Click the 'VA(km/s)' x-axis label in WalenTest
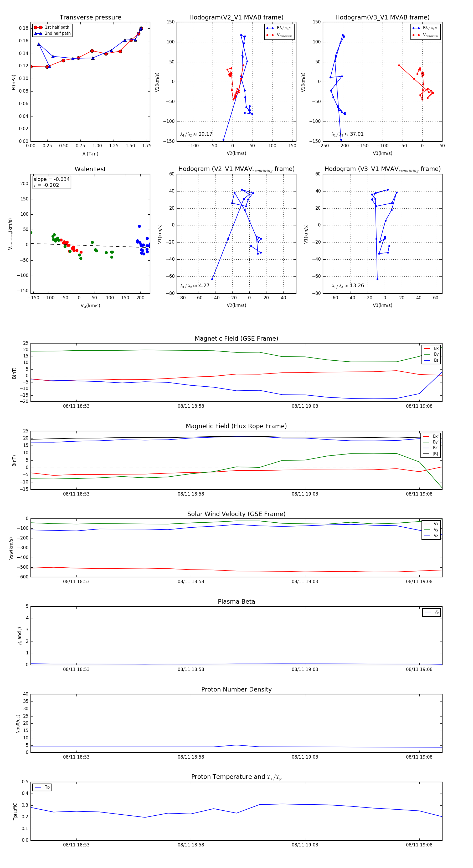Viewport: 473px width, 868px height. pyautogui.click(x=90, y=306)
